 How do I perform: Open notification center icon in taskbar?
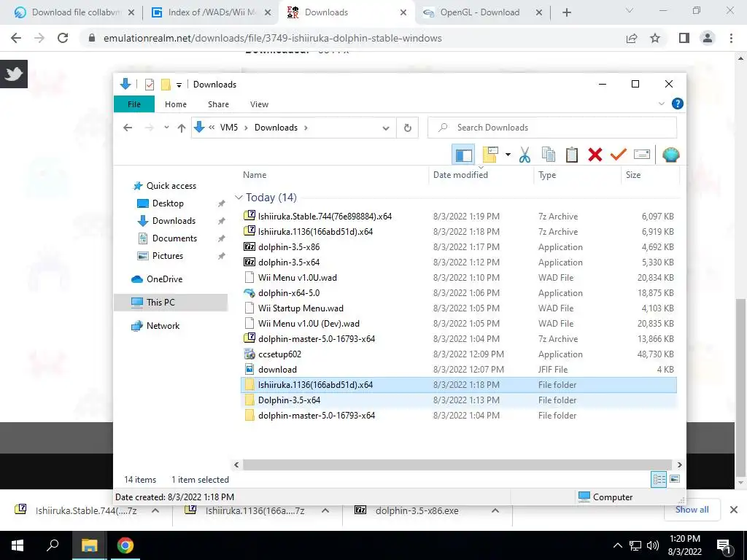tap(723, 545)
